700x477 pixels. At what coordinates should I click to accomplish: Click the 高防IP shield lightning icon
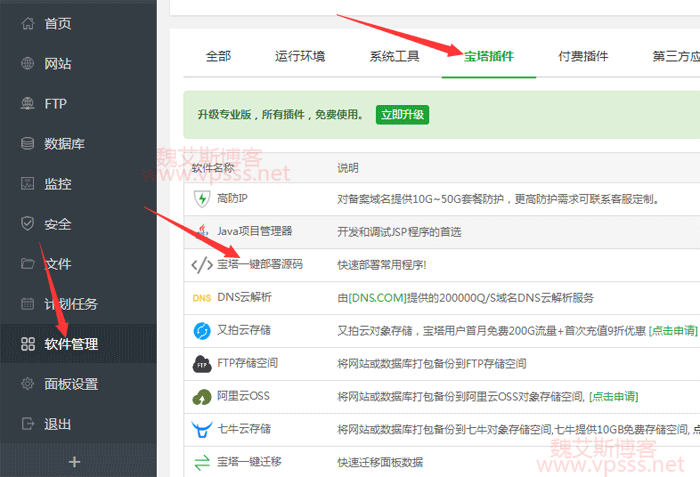202,199
